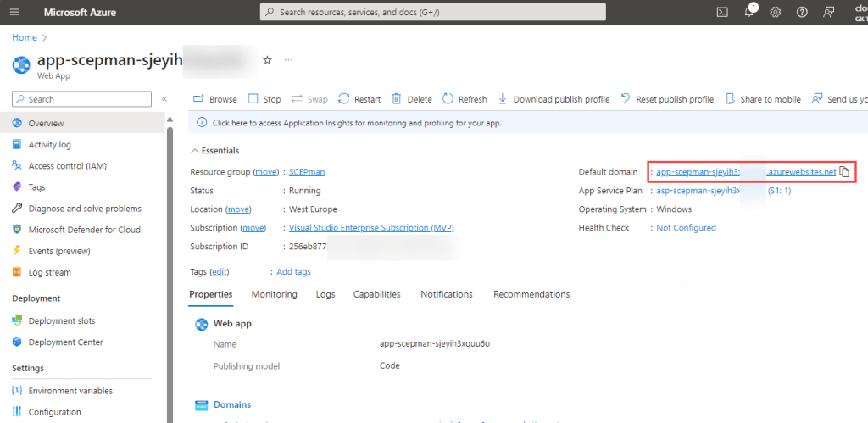Click the Browse toolbar button
Screen dimensions: 868x423
(x=214, y=99)
